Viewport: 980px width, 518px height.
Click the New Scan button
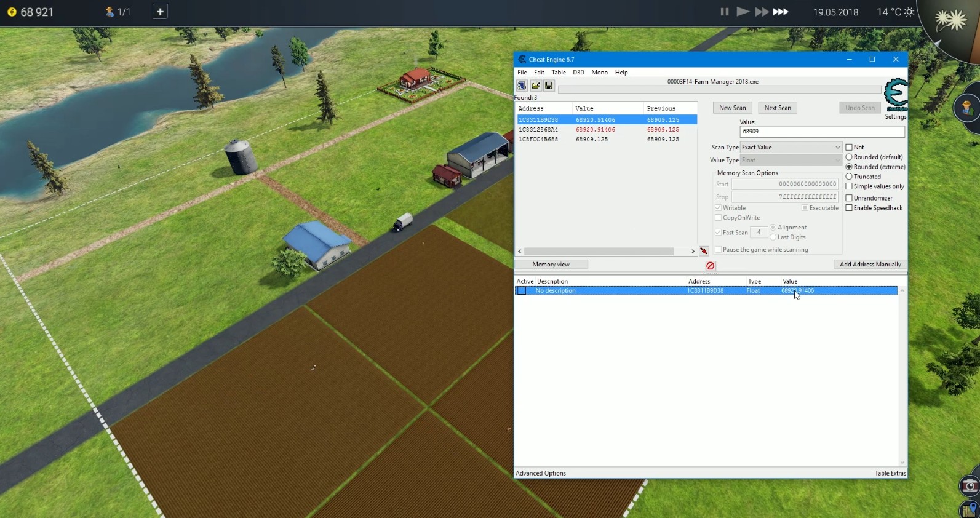(732, 108)
